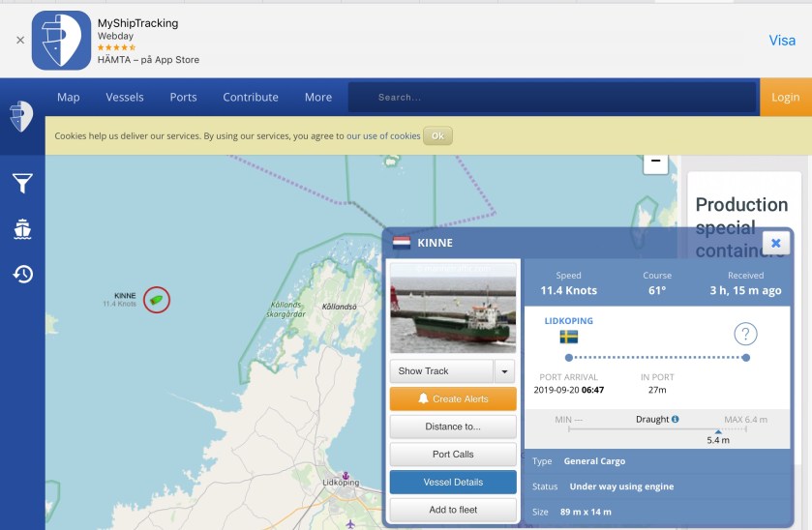Click the map zoom out minus button

pos(655,162)
